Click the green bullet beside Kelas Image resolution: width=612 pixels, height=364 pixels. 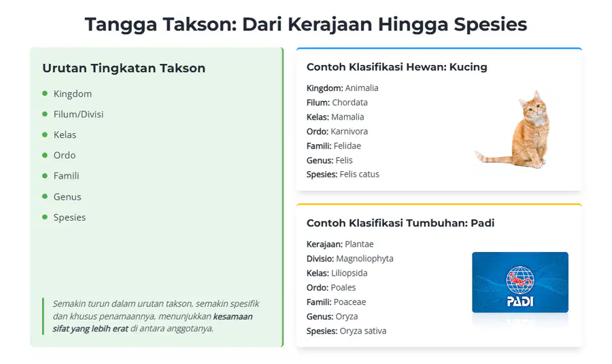pyautogui.click(x=45, y=134)
